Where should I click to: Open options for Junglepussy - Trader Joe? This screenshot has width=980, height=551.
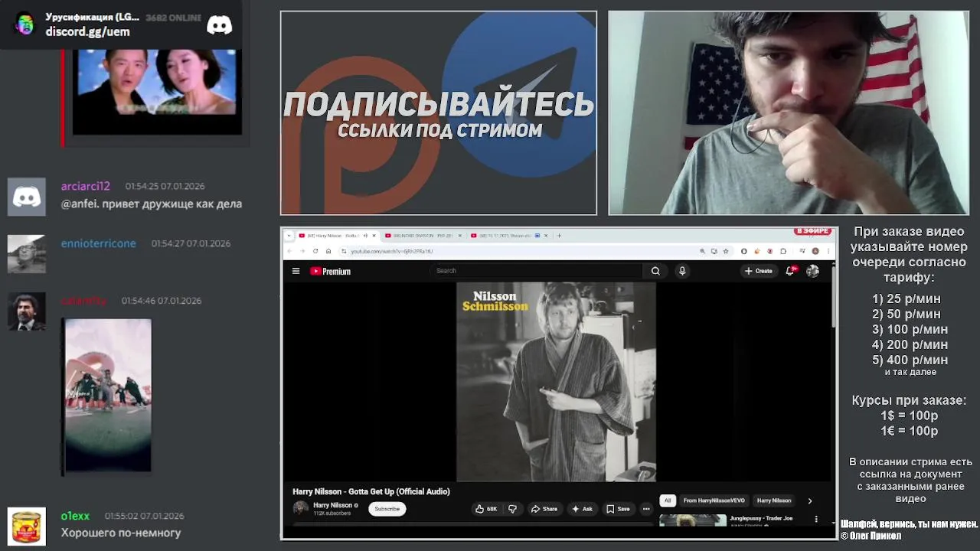click(x=816, y=519)
